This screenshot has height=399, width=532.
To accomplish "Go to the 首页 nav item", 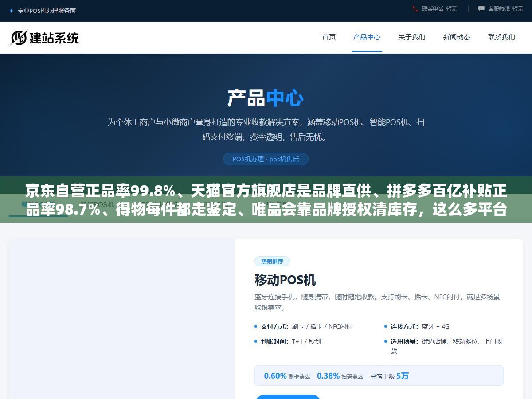I will (329, 37).
